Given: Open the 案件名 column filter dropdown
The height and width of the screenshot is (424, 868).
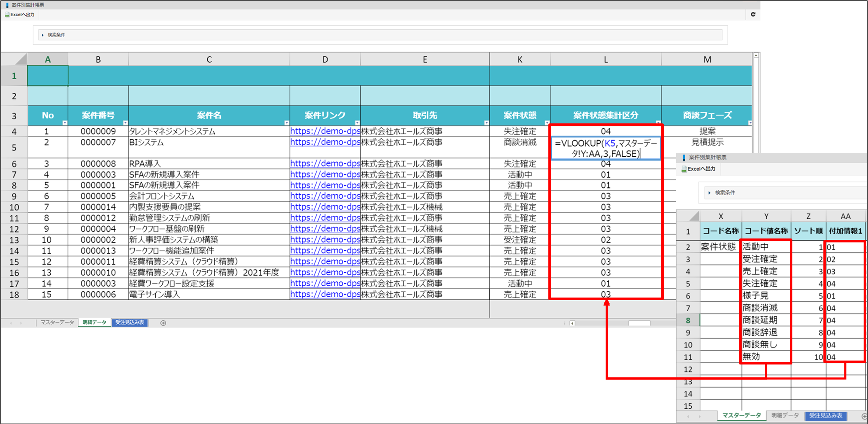Looking at the screenshot, I should [287, 123].
